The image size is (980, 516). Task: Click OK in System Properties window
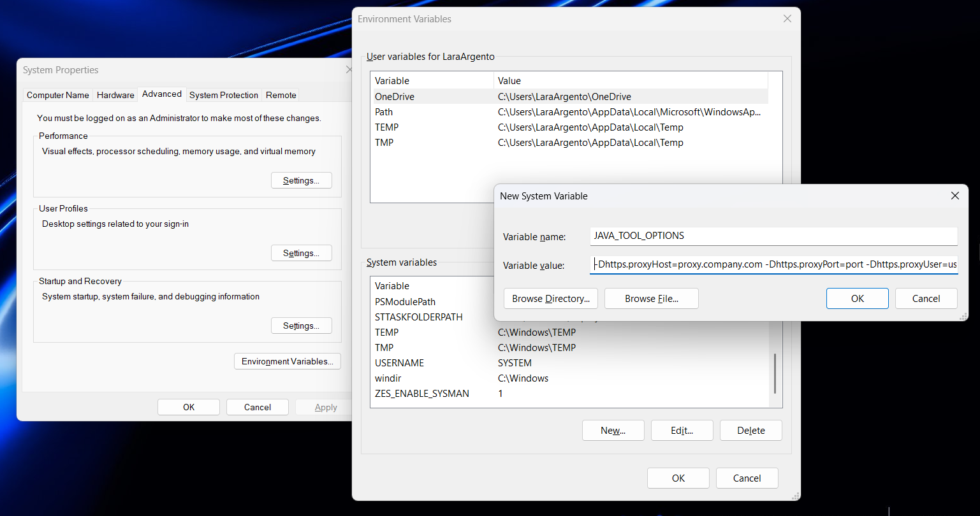coord(189,407)
